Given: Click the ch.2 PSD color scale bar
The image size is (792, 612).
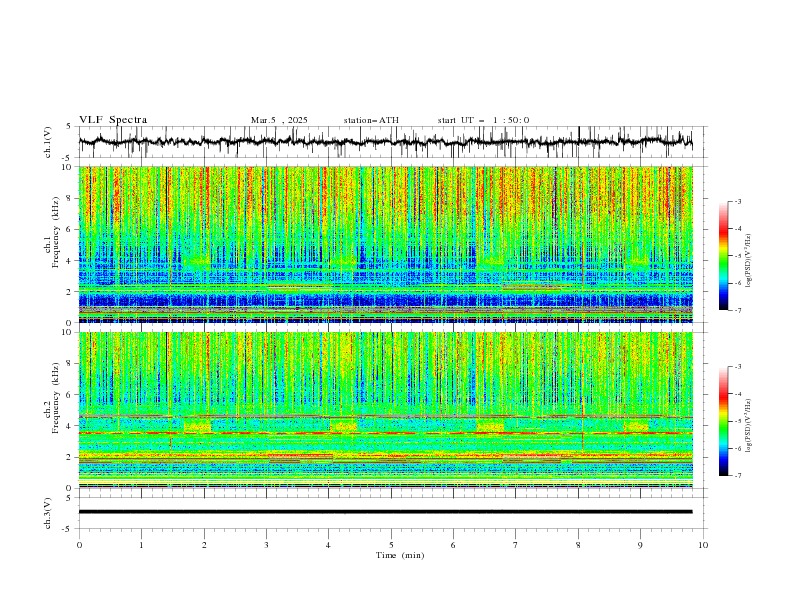Looking at the screenshot, I should [723, 421].
